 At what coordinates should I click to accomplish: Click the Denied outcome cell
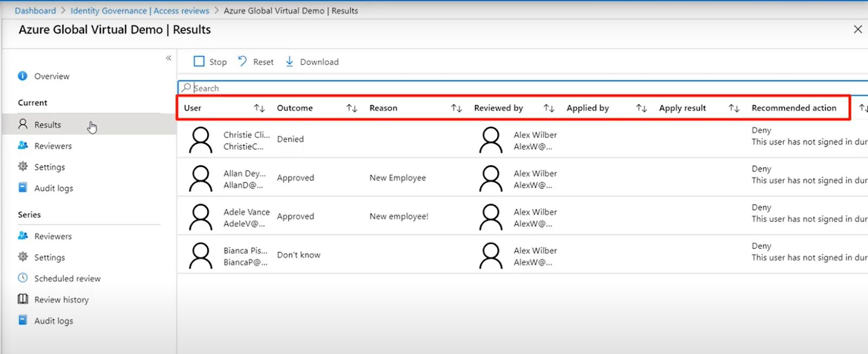[x=290, y=139]
